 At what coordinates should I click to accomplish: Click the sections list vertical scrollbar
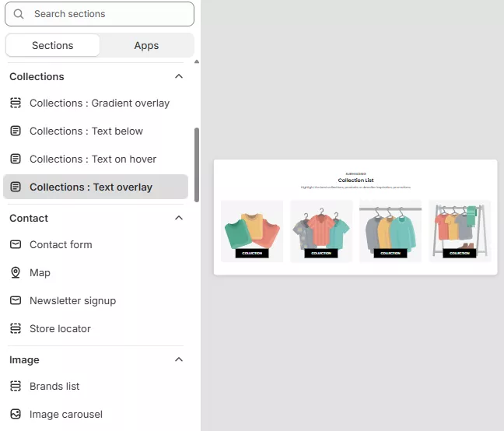(x=197, y=163)
